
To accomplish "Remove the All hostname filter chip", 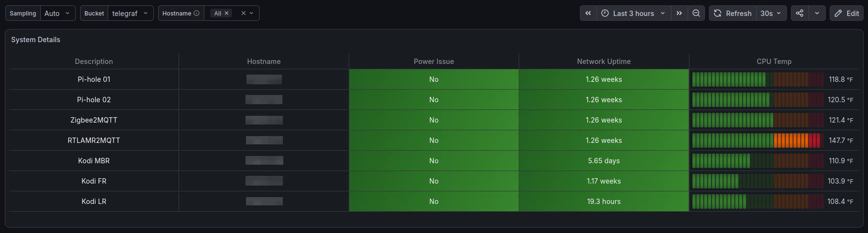I will (227, 13).
